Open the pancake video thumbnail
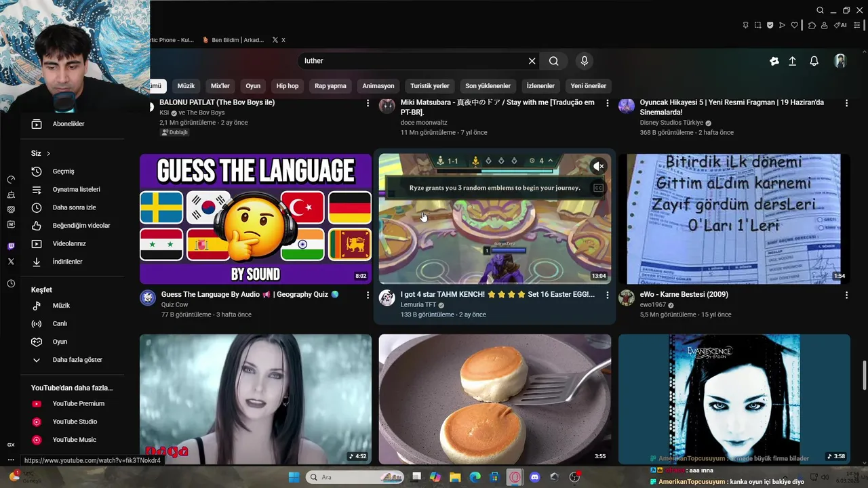Viewport: 868px width, 488px height. click(x=495, y=399)
